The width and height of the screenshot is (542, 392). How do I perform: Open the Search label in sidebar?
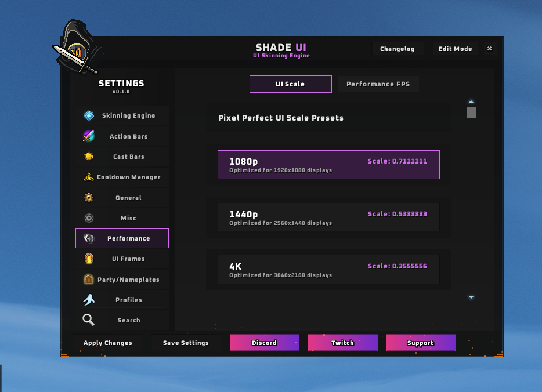[x=129, y=320]
